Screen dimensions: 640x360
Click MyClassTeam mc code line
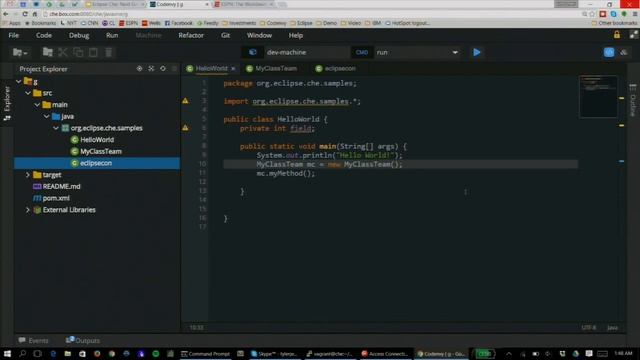(x=329, y=164)
